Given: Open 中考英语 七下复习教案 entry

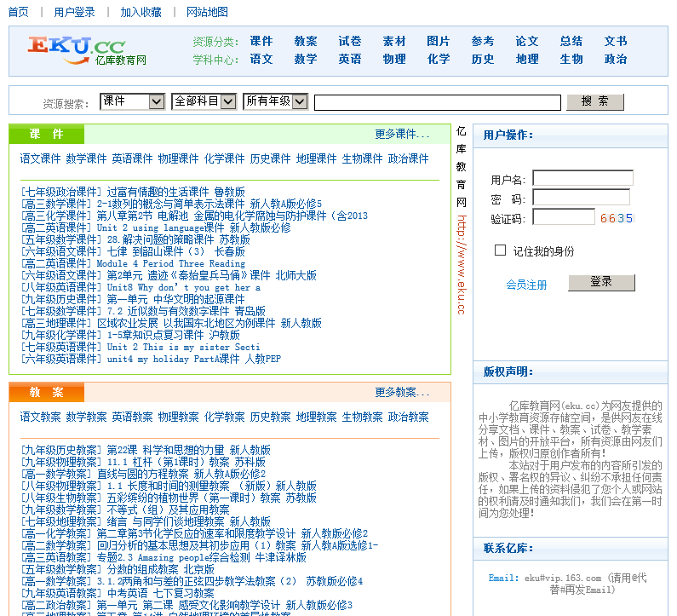Looking at the screenshot, I should tap(161, 593).
